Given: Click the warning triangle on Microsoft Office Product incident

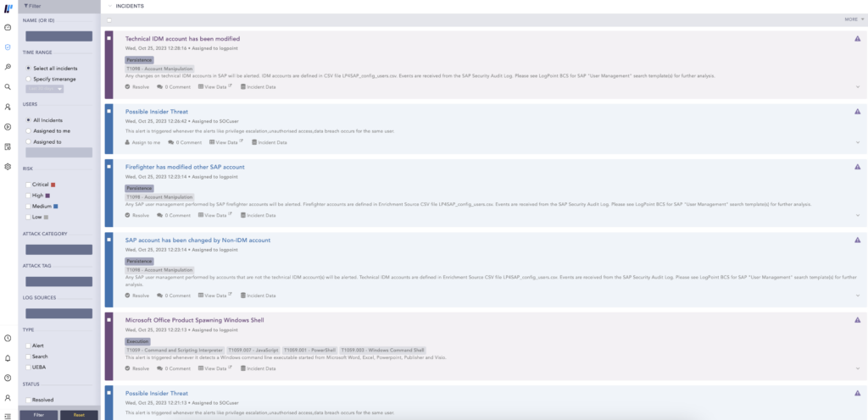Looking at the screenshot, I should 858,319.
